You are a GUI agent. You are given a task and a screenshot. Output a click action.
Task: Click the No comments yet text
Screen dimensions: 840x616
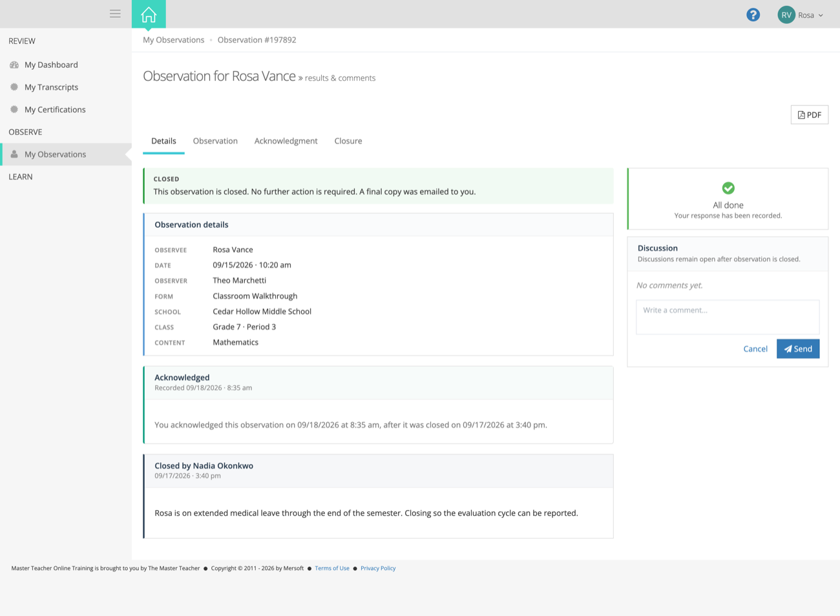click(x=669, y=285)
